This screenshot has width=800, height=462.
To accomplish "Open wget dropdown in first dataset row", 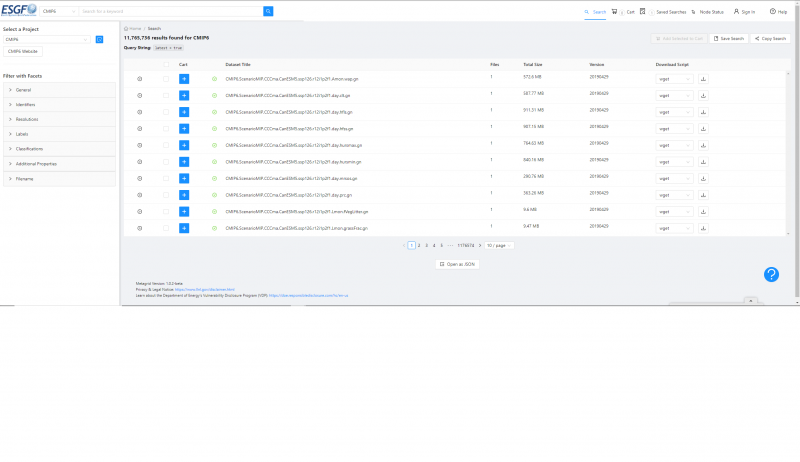I will 675,78.
